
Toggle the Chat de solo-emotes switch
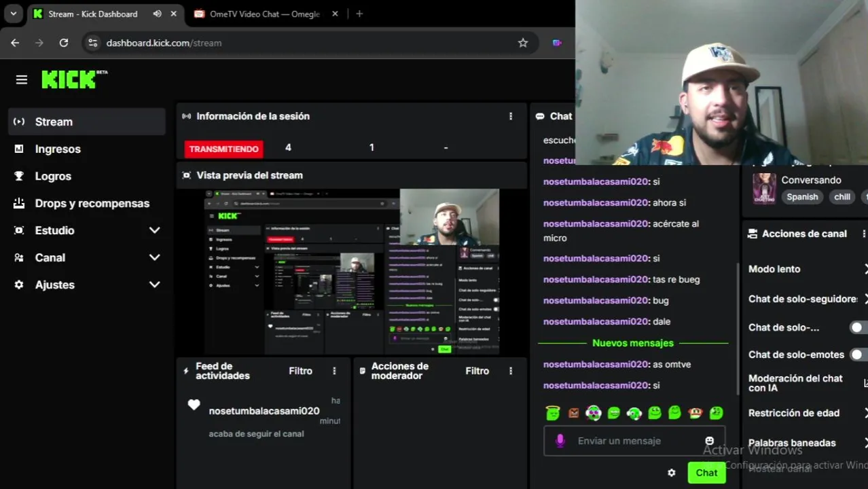click(858, 355)
